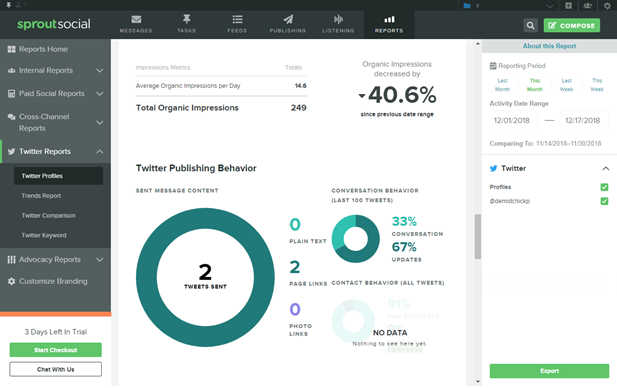Click the report vertical scrollbar thumb
The image size is (617, 388).
click(x=478, y=236)
